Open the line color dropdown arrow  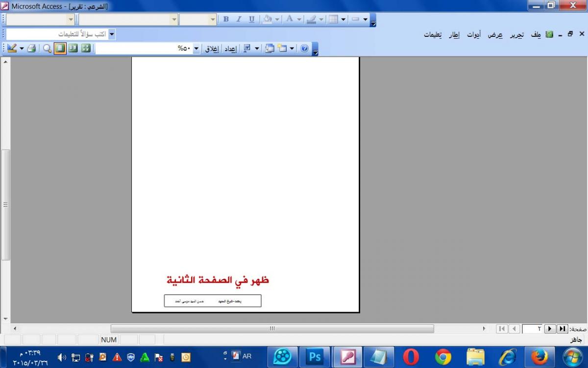tap(321, 20)
